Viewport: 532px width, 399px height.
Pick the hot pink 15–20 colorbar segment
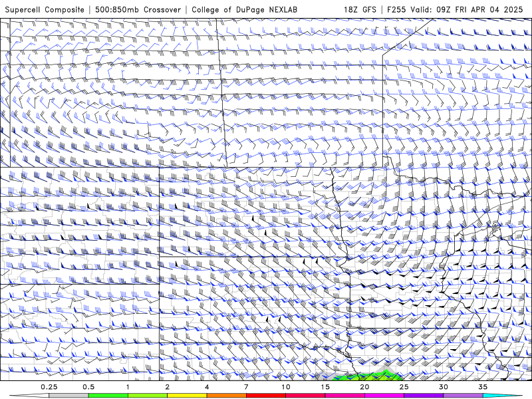point(344,396)
